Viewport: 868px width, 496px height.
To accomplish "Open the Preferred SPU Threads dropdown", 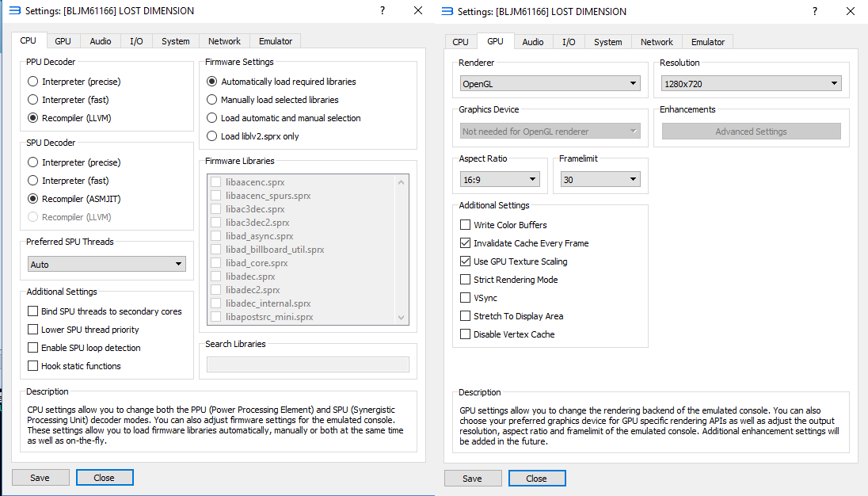I will pos(106,264).
